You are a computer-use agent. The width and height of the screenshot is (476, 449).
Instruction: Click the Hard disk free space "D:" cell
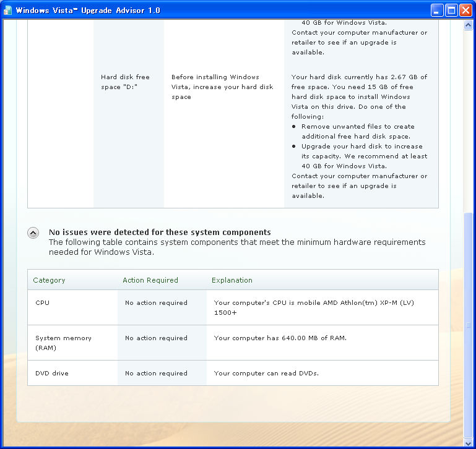coord(126,82)
